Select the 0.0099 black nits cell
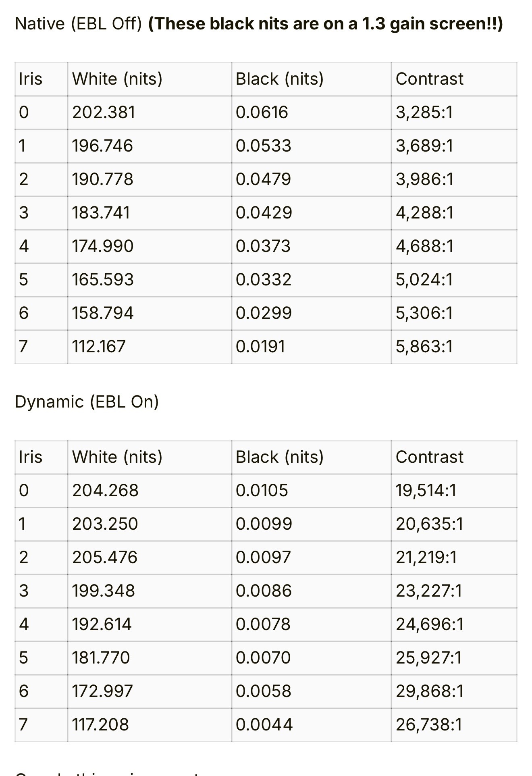 [x=264, y=524]
